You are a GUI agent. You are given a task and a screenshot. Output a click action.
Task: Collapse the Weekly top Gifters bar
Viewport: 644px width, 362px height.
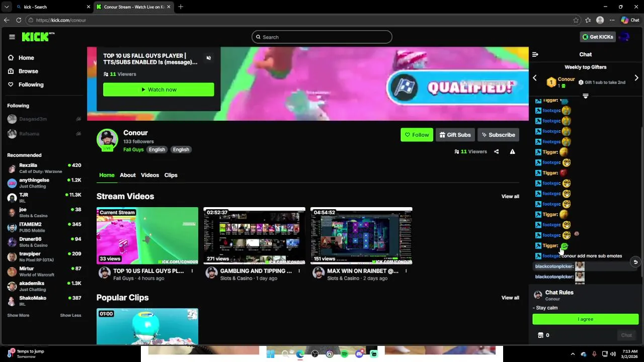(586, 96)
